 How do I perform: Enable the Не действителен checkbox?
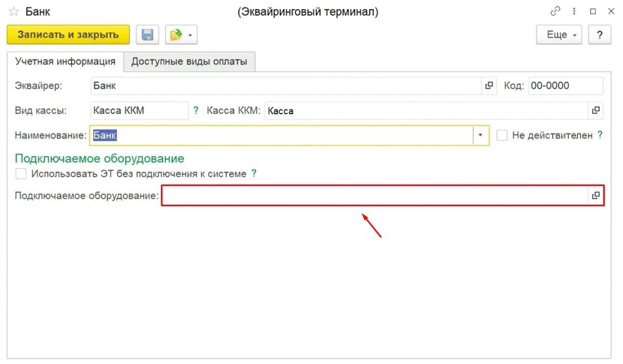tap(502, 136)
